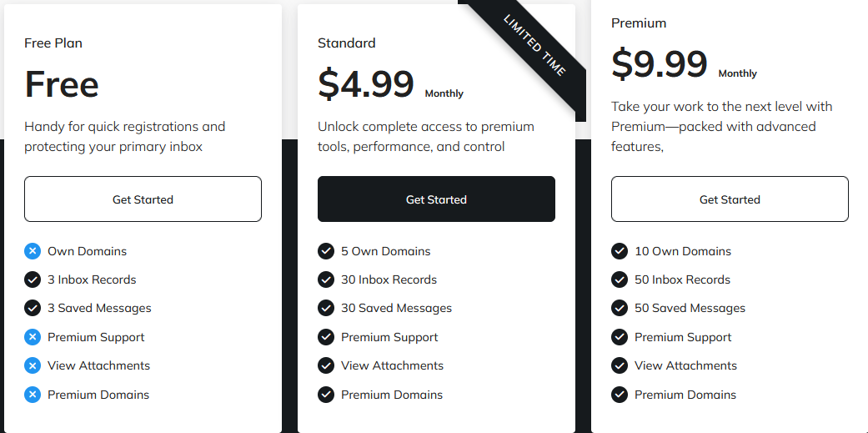Viewport: 868px width, 433px height.
Task: Click the checkmark icon beside 10 Own Domains
Action: tap(620, 251)
